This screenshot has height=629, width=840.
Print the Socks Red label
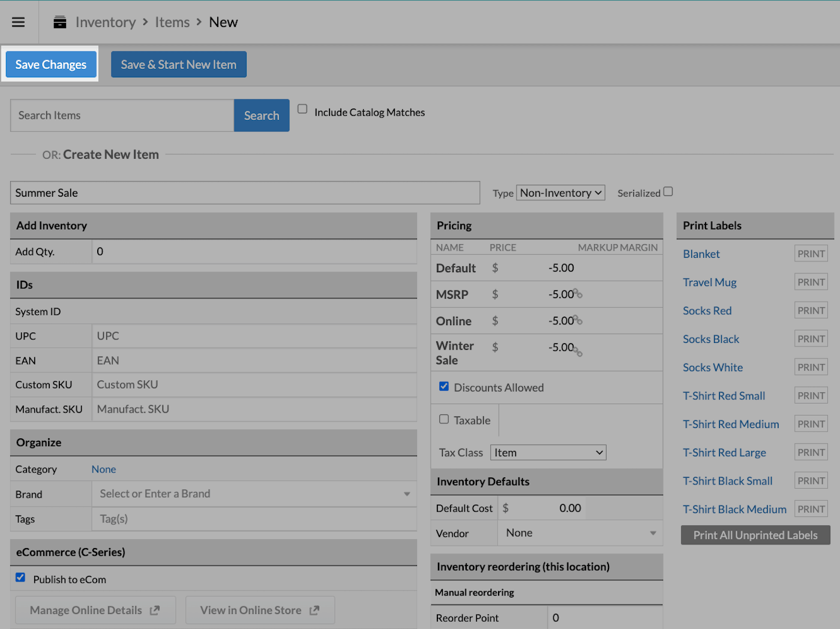[811, 310]
